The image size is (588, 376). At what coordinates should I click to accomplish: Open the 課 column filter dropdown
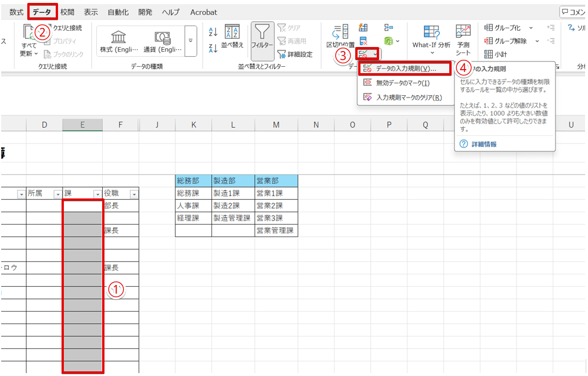click(x=97, y=194)
